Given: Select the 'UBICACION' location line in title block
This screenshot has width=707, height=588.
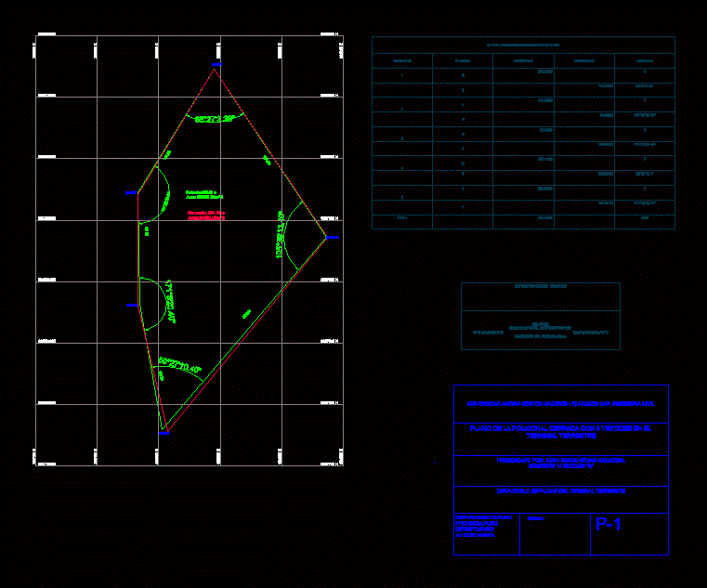Looking at the screenshot, I should 561,490.
